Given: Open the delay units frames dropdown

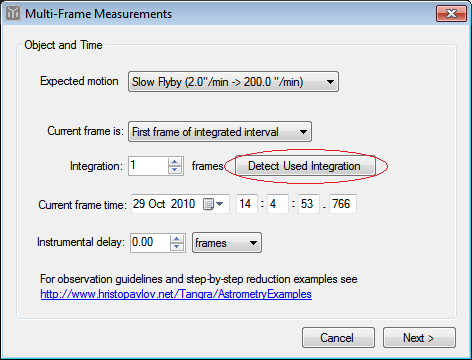Looking at the screenshot, I should coord(227,243).
